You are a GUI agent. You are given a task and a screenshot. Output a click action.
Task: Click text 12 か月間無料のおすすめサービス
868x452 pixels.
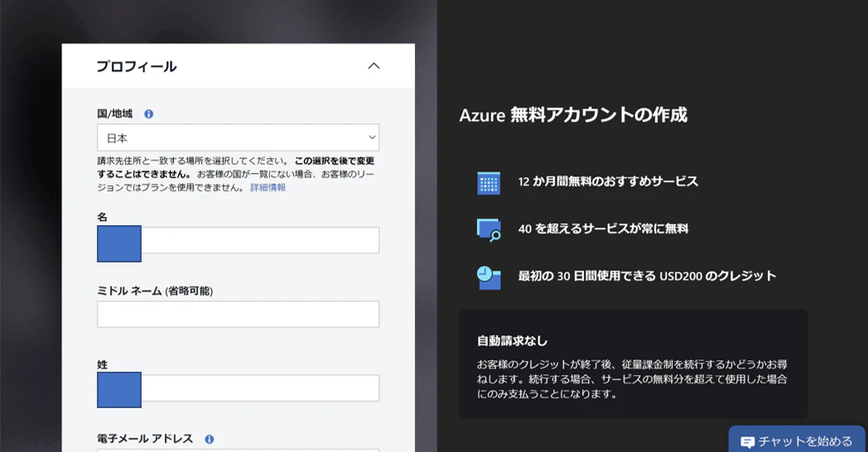click(608, 181)
